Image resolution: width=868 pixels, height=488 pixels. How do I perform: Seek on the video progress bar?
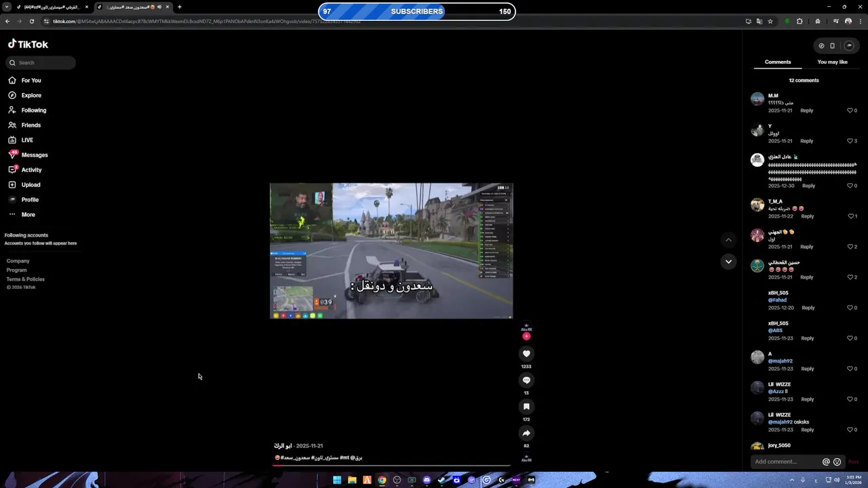click(392, 466)
